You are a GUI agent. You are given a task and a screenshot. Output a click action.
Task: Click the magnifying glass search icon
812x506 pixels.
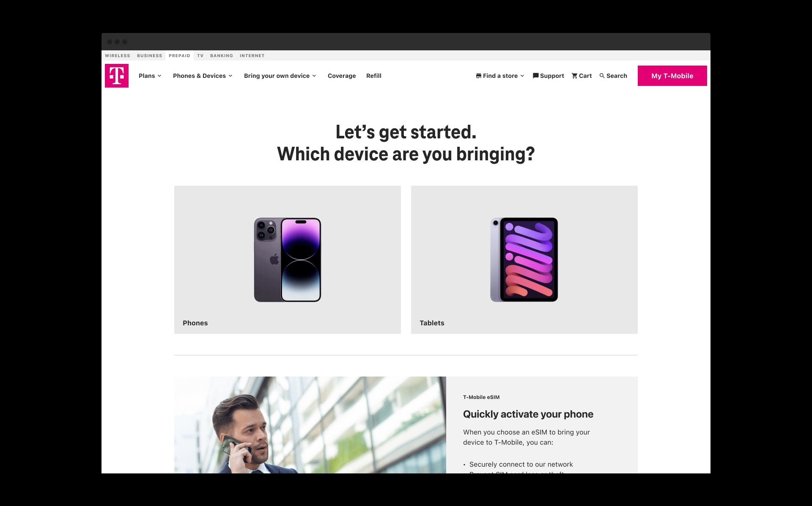602,76
